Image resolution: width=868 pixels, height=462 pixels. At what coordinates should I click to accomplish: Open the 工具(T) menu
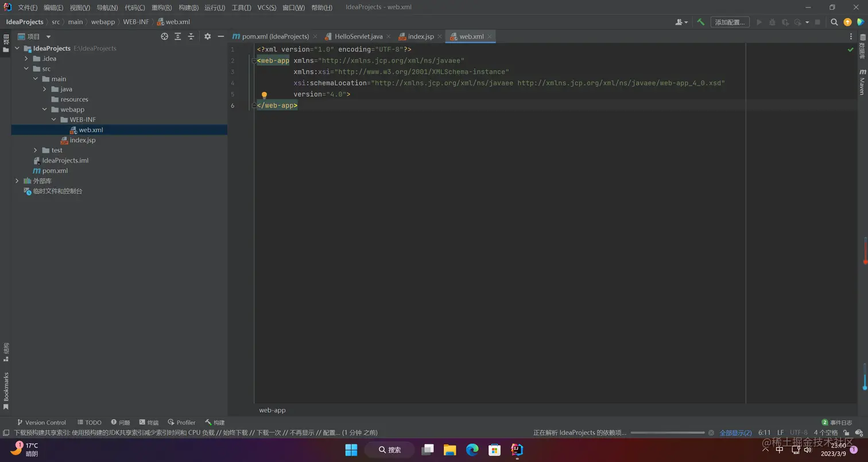(242, 7)
